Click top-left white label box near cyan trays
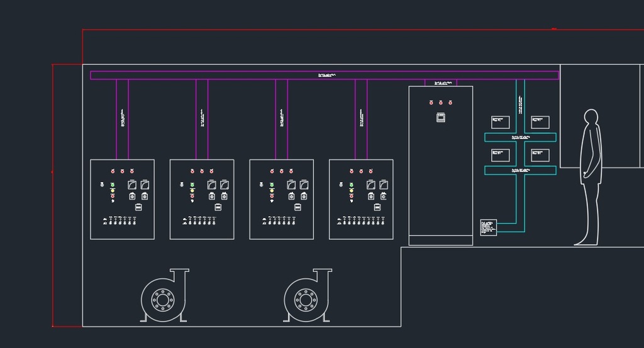 click(x=501, y=122)
